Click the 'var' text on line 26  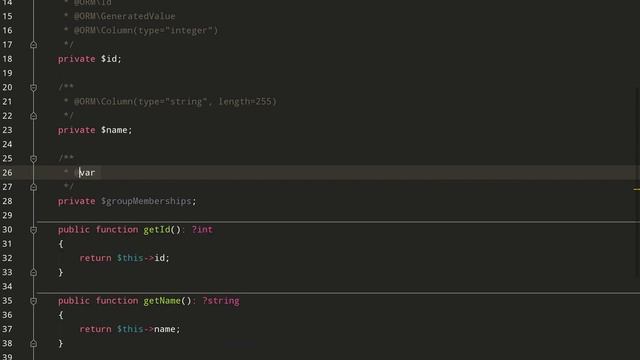pos(87,173)
